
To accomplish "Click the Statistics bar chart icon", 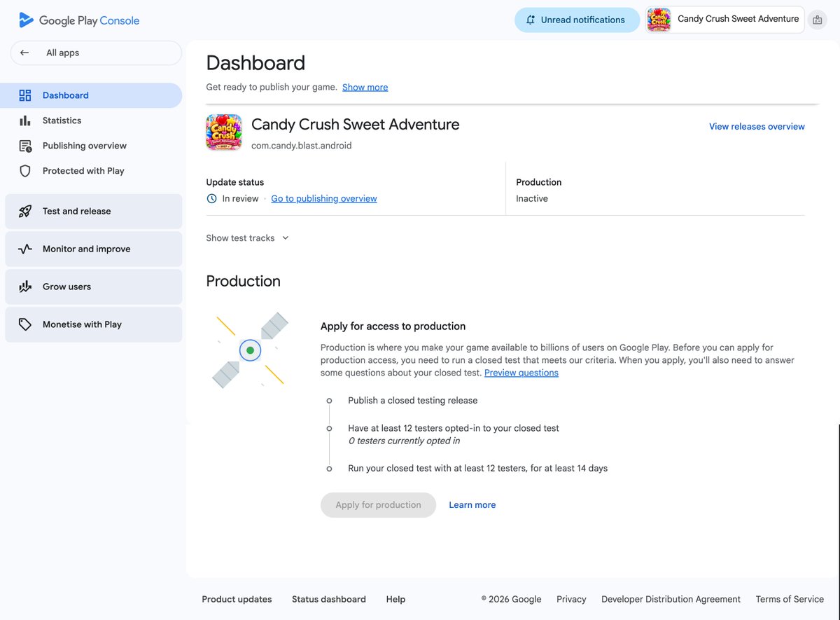I will click(25, 120).
